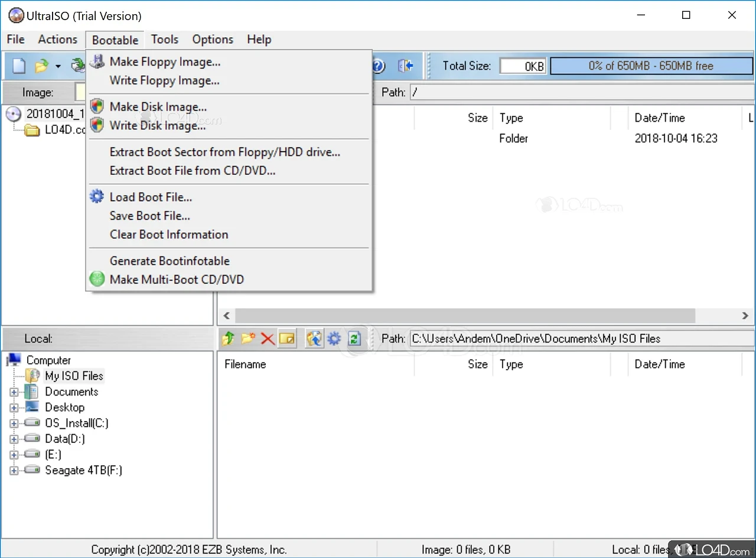The image size is (756, 558).
Task: Click the 'Folder' type cell in image list
Action: 513,138
